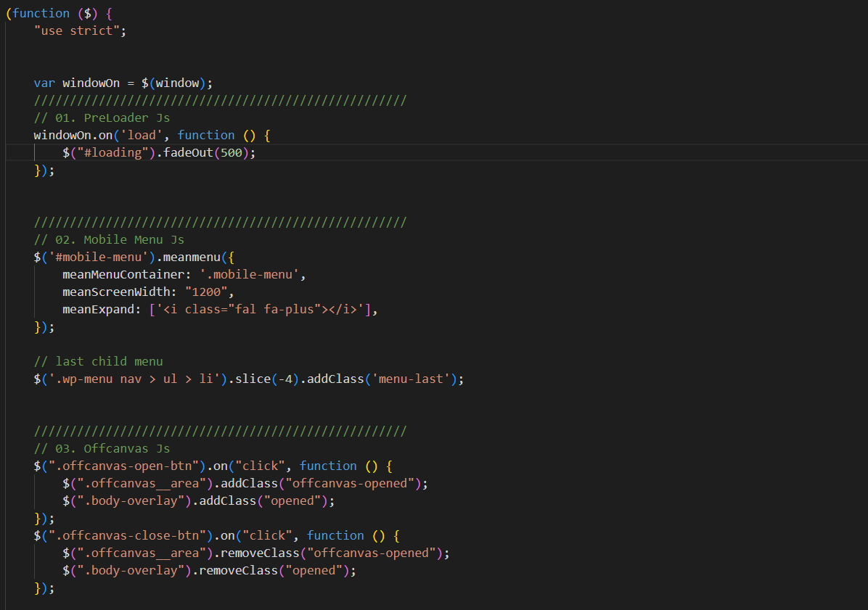The height and width of the screenshot is (610, 868).
Task: Click the "last child menu" comment
Action: [x=98, y=361]
